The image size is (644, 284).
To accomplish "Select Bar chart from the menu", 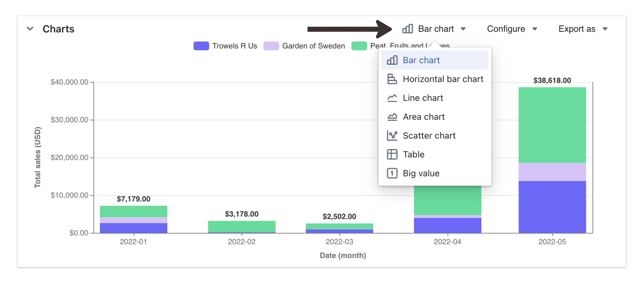I will (435, 60).
